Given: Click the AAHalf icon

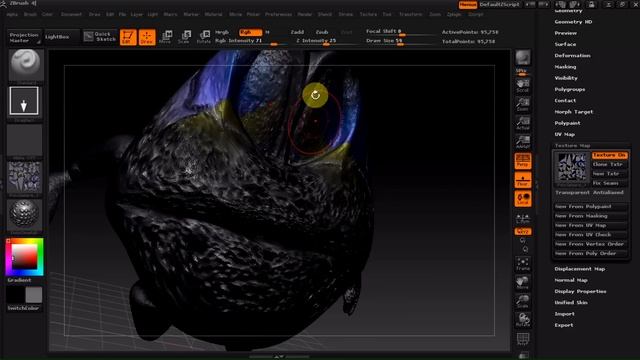Looking at the screenshot, I should 522,142.
